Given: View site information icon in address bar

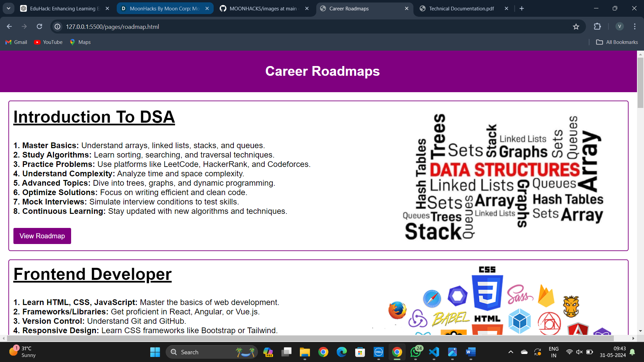Looking at the screenshot, I should click(58, 26).
